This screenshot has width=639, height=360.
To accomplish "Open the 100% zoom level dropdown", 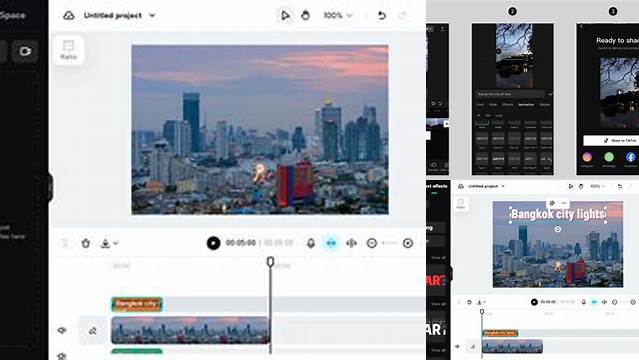I will coord(337,15).
